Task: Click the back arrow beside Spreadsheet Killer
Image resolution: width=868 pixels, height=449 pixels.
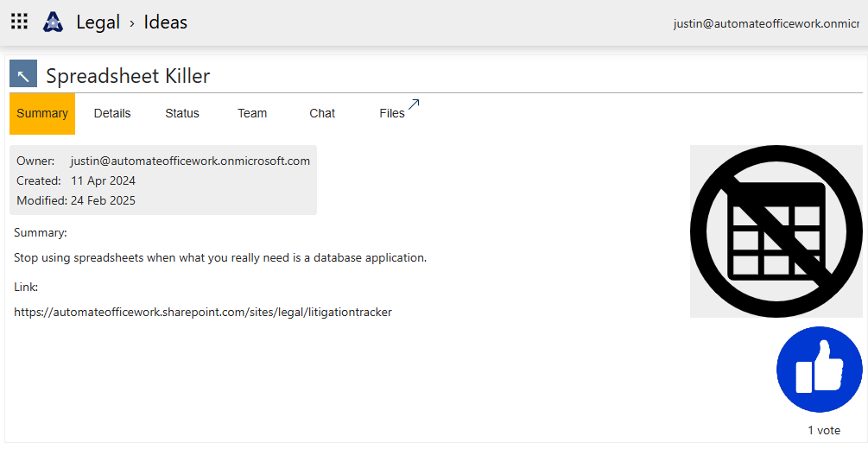Action: (23, 74)
